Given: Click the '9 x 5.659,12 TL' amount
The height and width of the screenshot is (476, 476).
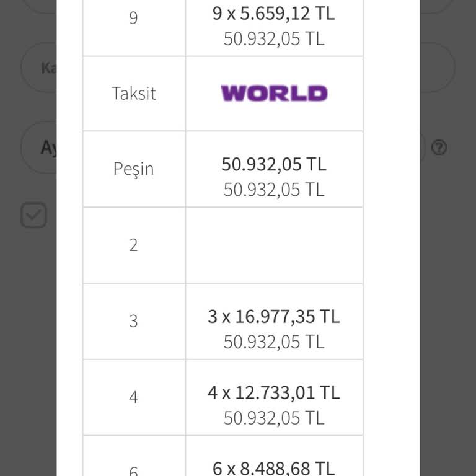Looking at the screenshot, I should tap(274, 14).
